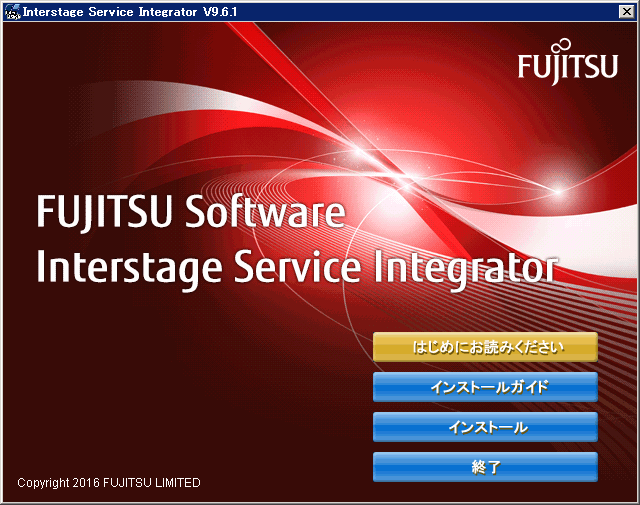This screenshot has height=505, width=640.
Task: Close the Interstage Service Integrator window
Action: (626, 11)
